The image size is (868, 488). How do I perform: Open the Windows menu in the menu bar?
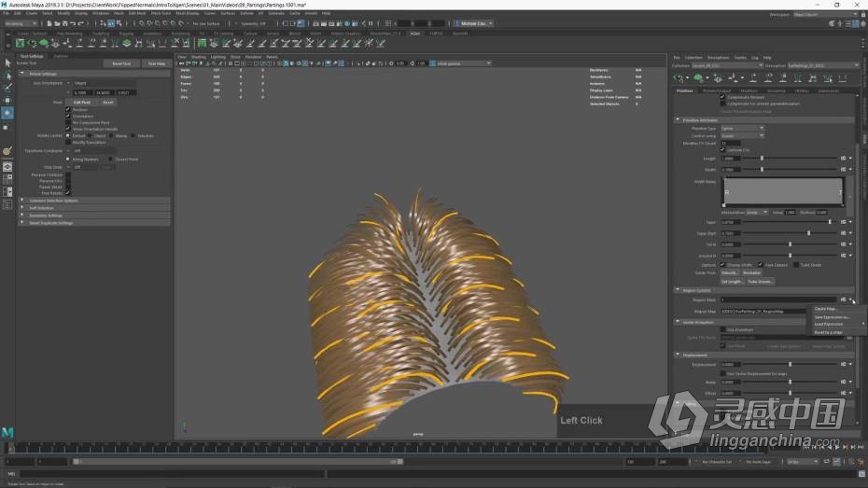[102, 13]
